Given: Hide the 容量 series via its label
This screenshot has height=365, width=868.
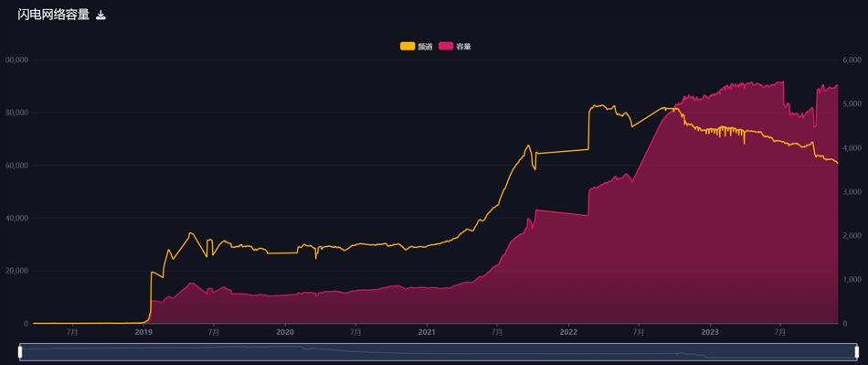Looking at the screenshot, I should pyautogui.click(x=463, y=47).
